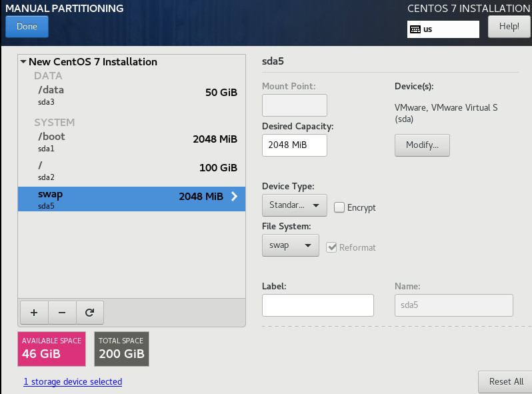This screenshot has height=394, width=532.
Task: Click the chevron arrow on swap row
Action: [234, 197]
